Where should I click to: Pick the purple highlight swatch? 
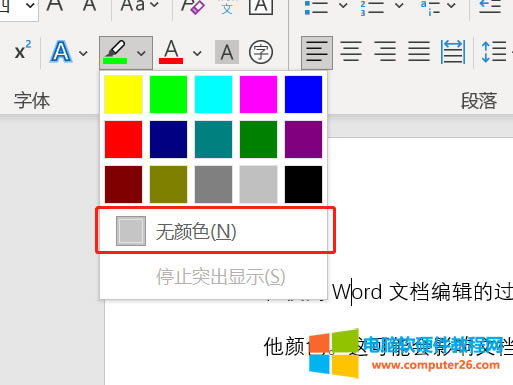[303, 139]
